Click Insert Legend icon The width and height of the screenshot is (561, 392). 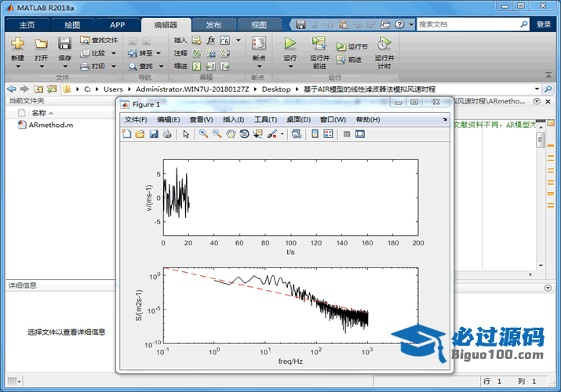click(328, 134)
